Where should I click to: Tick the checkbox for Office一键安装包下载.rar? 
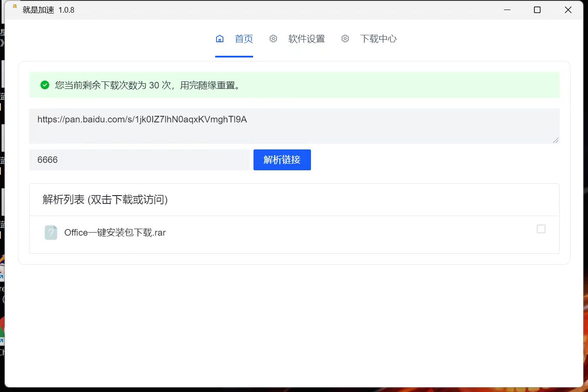click(541, 229)
